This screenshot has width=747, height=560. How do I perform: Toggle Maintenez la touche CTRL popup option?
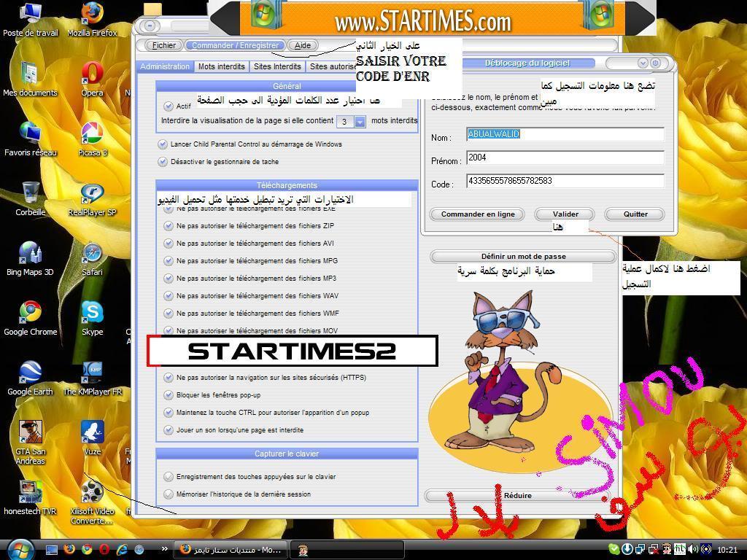169,413
